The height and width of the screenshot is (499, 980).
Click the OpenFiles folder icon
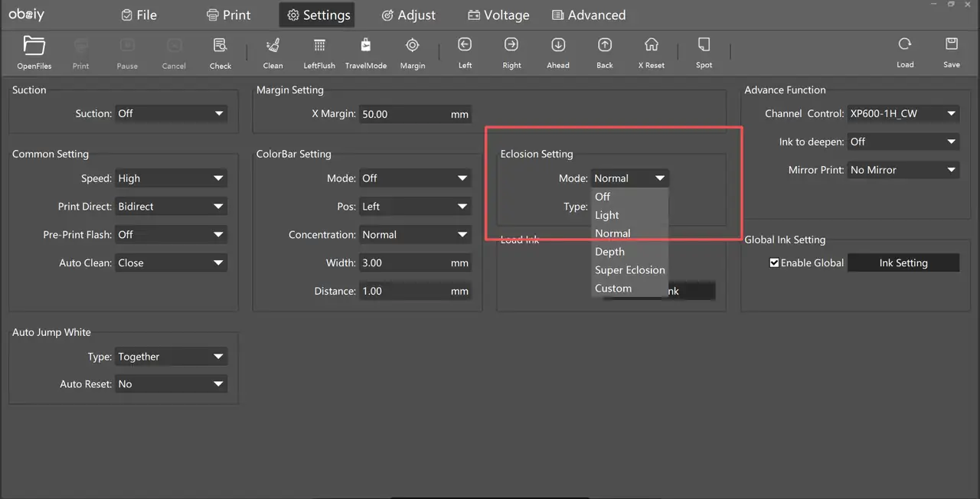click(x=34, y=45)
